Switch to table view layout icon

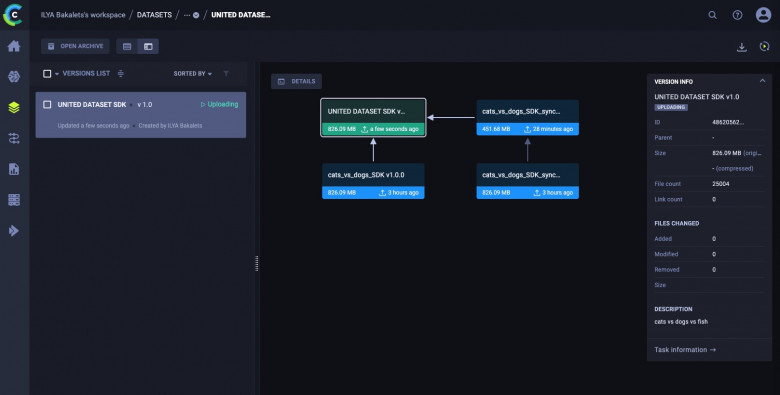[x=127, y=46]
